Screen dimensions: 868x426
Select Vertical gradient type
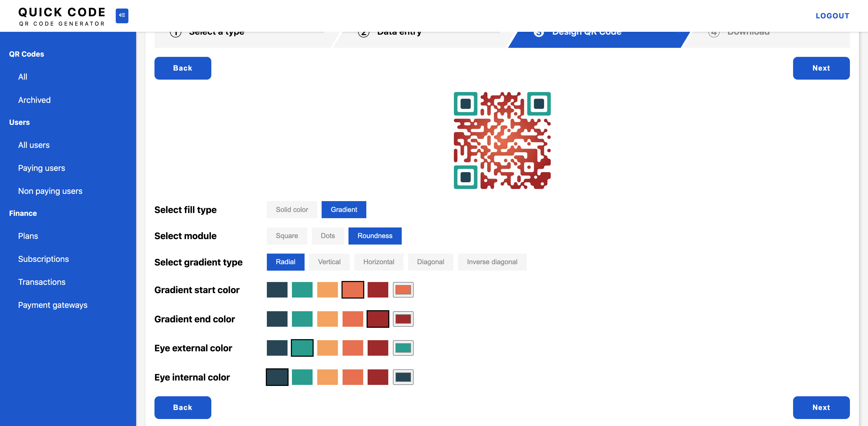(x=329, y=262)
